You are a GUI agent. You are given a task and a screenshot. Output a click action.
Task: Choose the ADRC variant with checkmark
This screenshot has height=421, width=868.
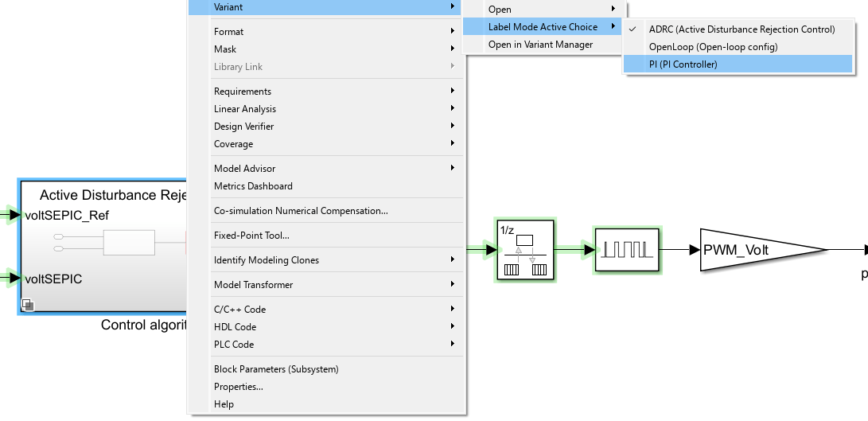[x=741, y=29]
